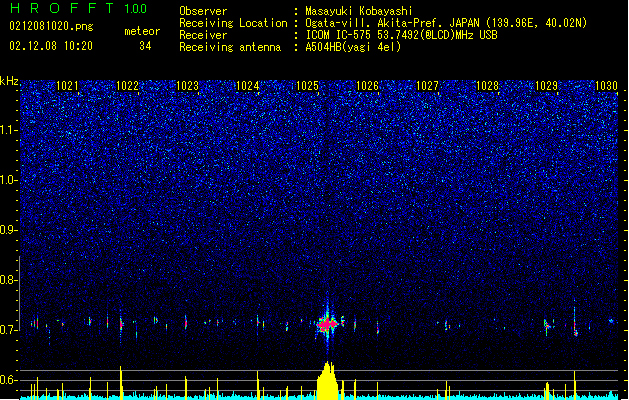Click the 1.1 frequency axis label
Image resolution: width=629 pixels, height=400 pixels.
point(8,130)
